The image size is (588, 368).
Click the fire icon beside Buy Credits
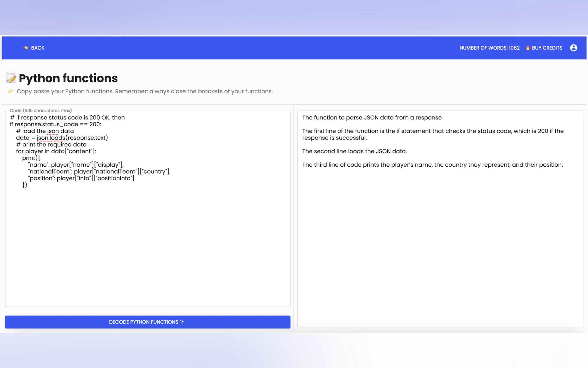click(528, 48)
